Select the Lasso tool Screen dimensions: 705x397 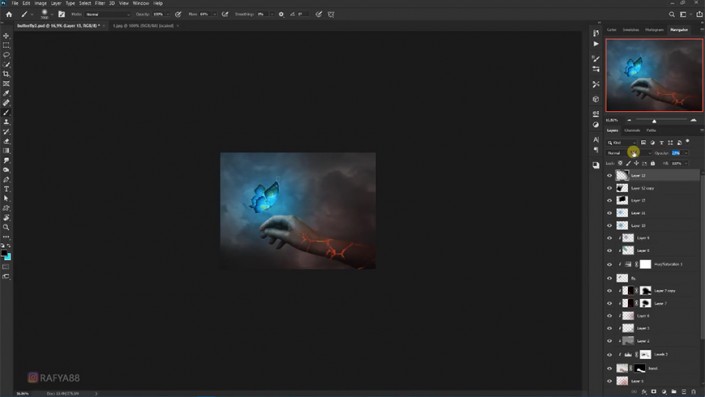(6, 55)
